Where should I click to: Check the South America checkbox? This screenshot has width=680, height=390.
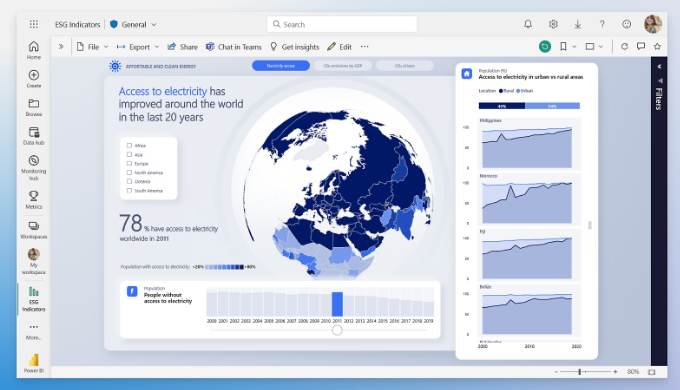pos(129,190)
